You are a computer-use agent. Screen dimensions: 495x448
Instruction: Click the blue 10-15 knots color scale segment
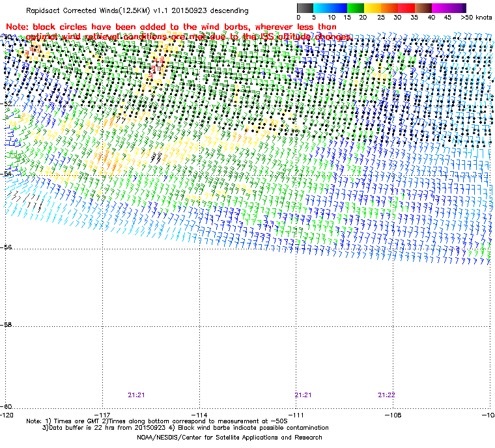[x=339, y=8]
